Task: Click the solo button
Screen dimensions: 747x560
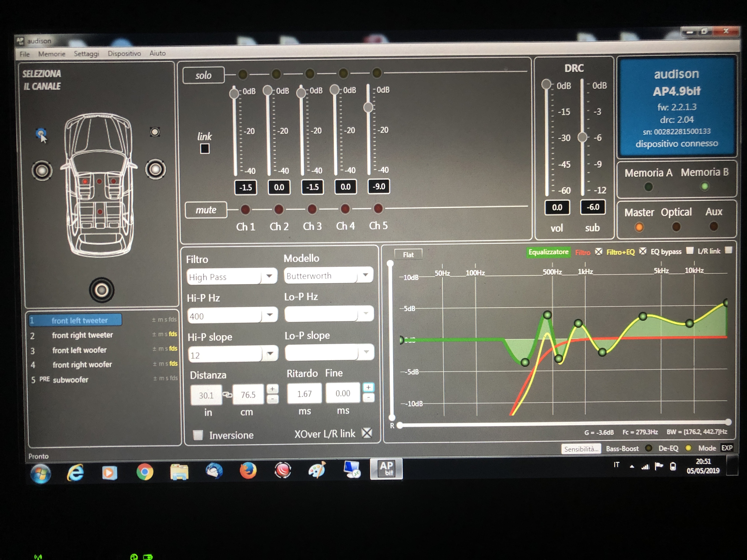Action: coord(203,75)
